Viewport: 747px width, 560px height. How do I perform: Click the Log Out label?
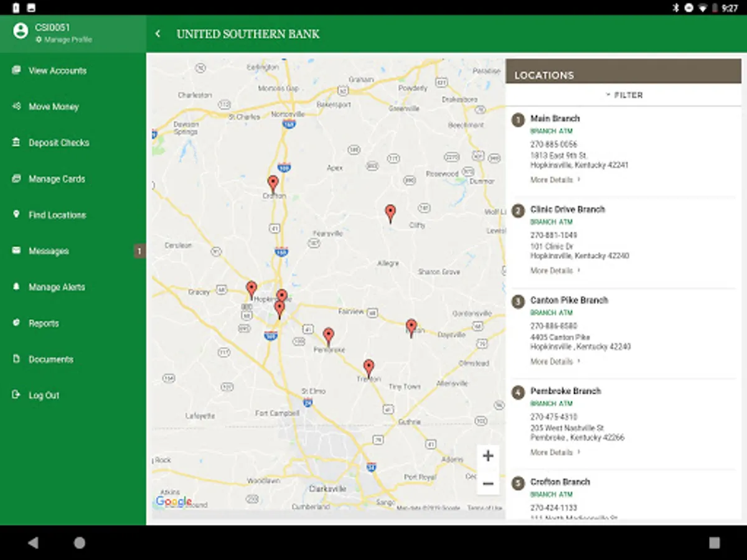tap(44, 395)
